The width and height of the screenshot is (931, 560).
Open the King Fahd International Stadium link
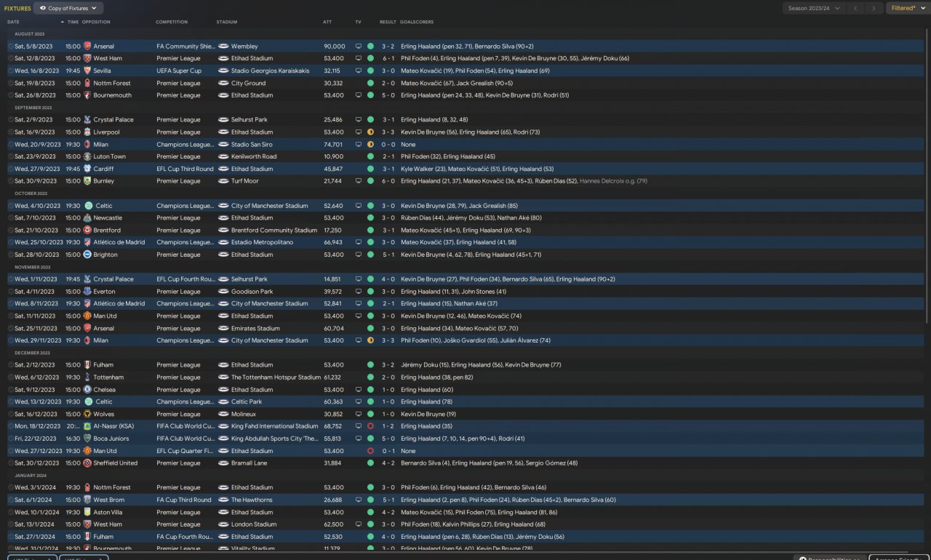[x=275, y=426]
